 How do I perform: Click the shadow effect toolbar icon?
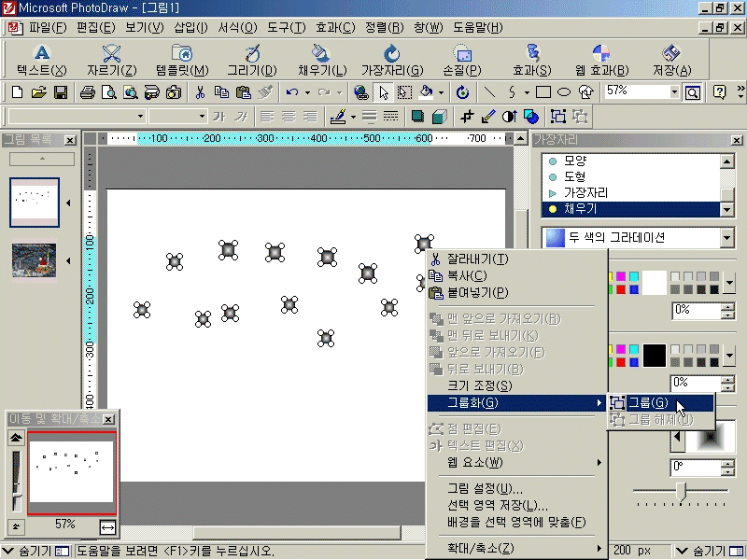coord(417,116)
